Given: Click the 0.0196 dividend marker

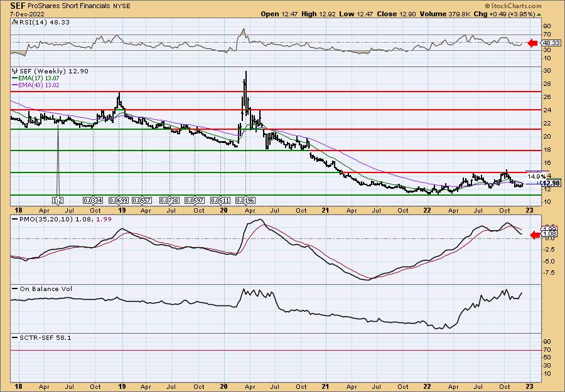Looking at the screenshot, I should pyautogui.click(x=245, y=200).
